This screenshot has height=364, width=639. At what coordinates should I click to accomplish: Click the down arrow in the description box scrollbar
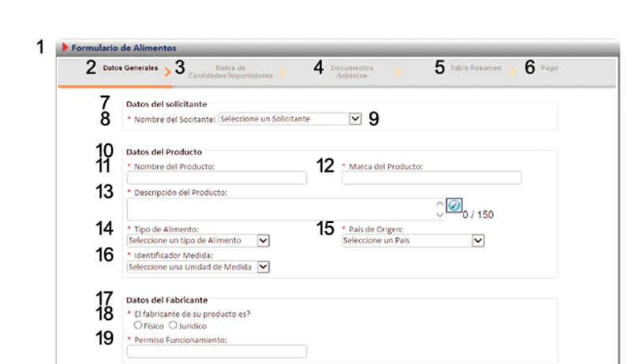click(439, 214)
